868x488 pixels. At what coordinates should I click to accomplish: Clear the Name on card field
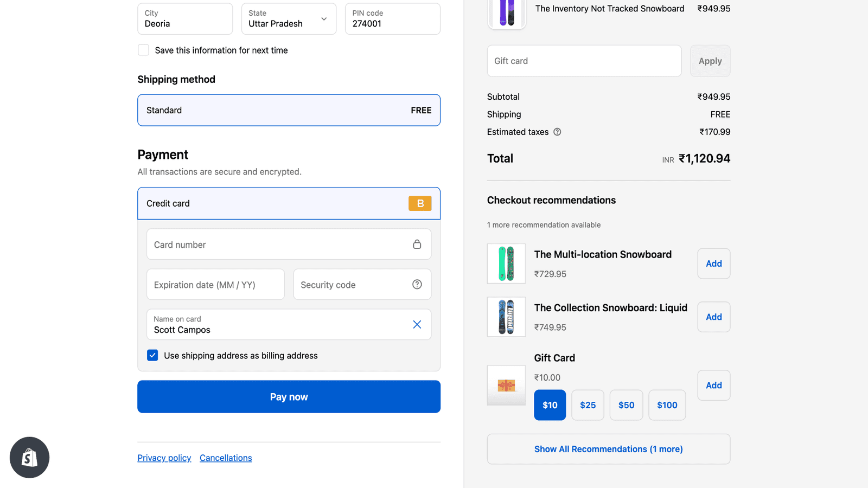(x=417, y=324)
